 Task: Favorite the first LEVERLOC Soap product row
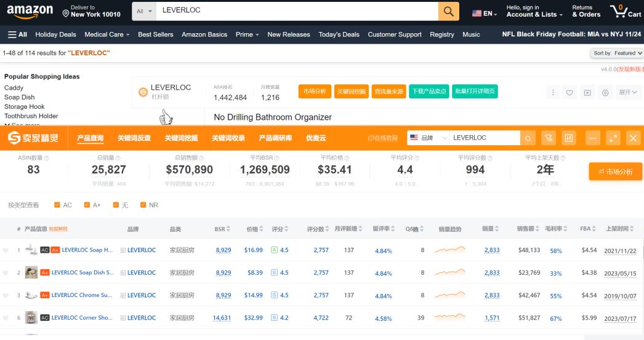point(6,251)
